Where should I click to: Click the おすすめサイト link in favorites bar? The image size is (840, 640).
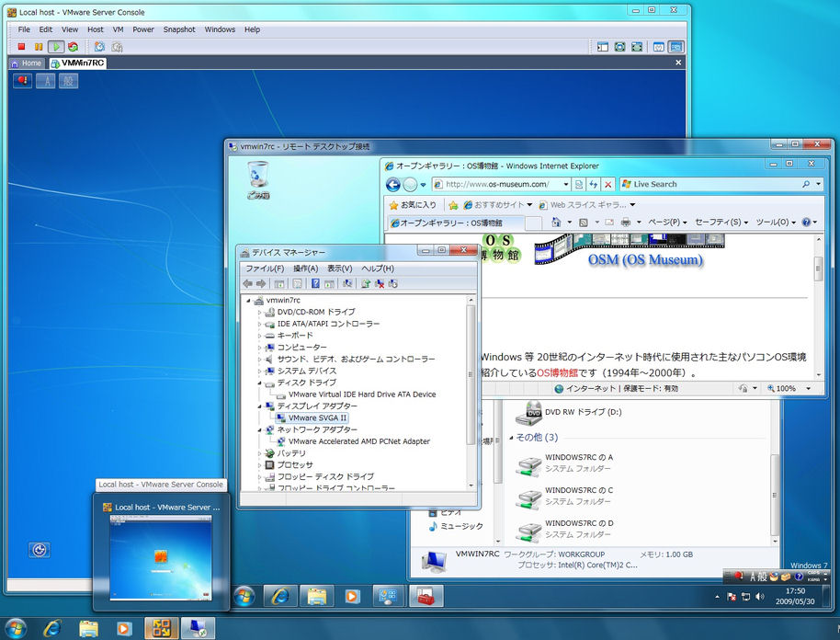(498, 205)
